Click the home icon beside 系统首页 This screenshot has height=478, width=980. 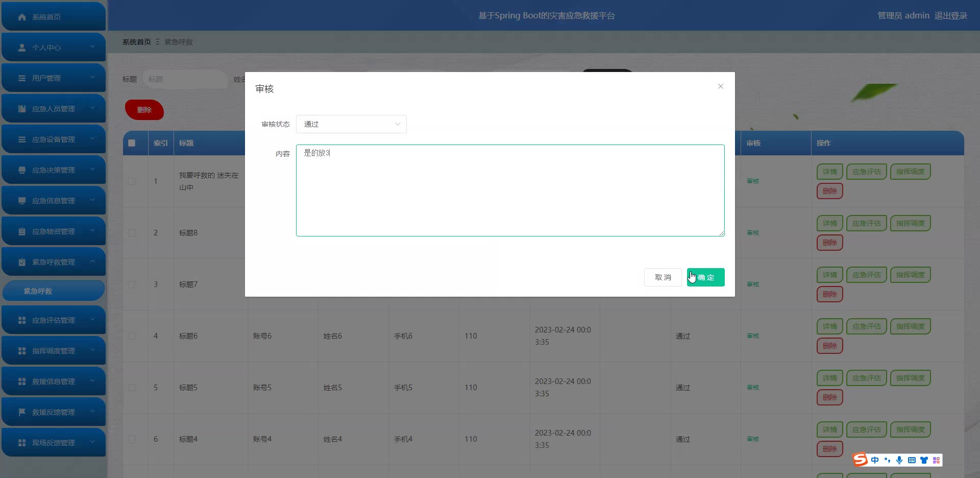[22, 17]
